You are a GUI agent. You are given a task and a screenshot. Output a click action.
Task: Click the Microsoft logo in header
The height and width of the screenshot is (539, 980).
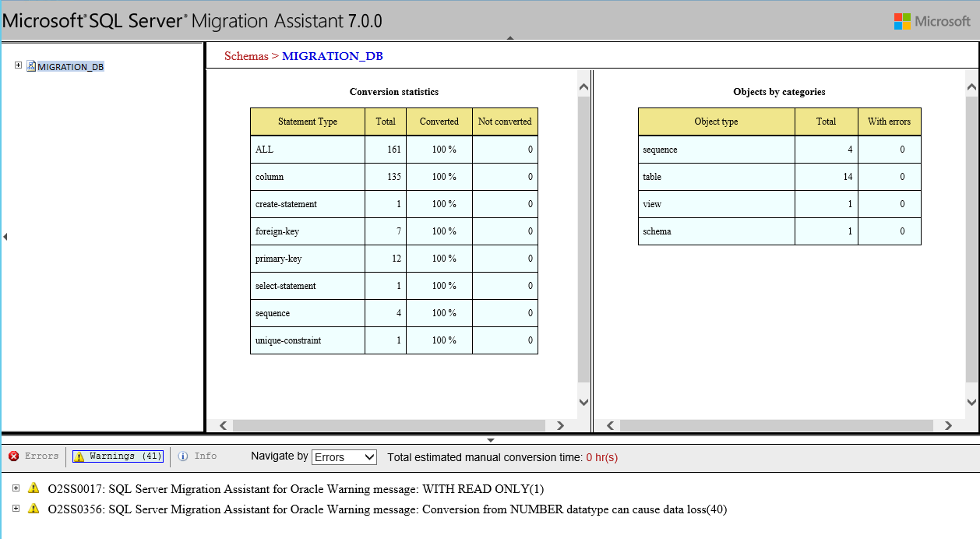click(x=932, y=21)
